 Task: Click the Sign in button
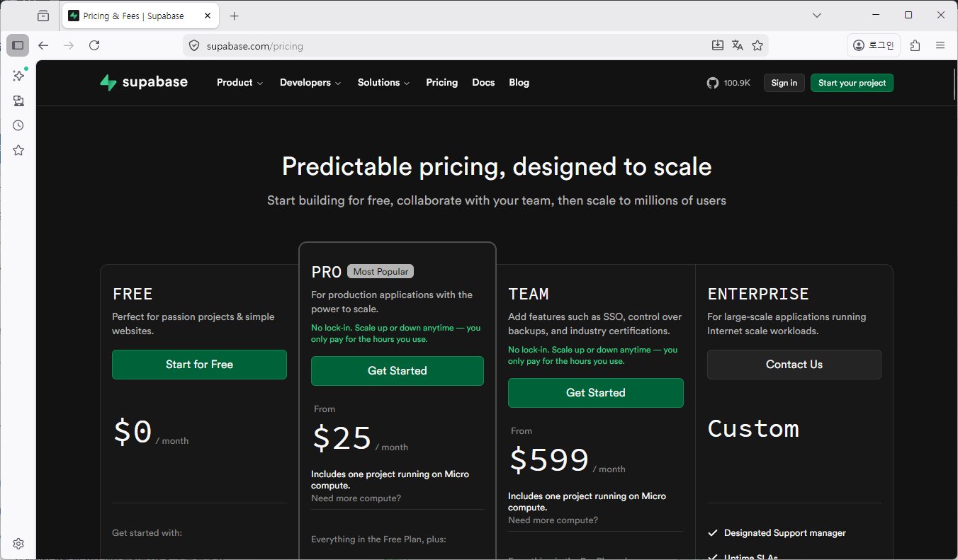click(784, 83)
